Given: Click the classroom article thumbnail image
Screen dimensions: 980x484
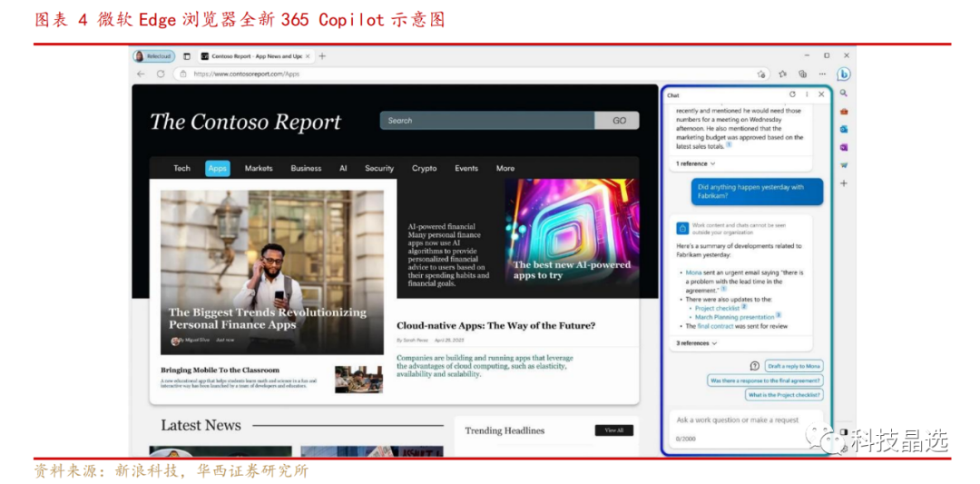Looking at the screenshot, I should point(358,379).
